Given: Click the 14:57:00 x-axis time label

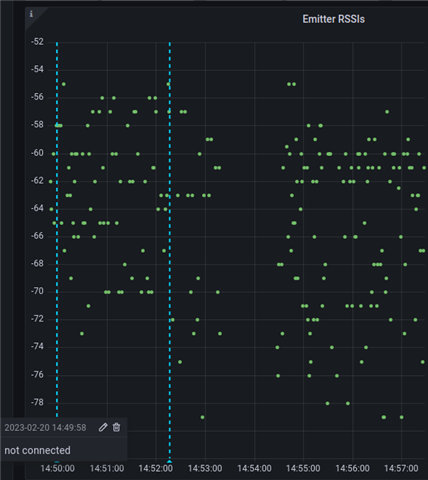Looking at the screenshot, I should tap(401, 468).
